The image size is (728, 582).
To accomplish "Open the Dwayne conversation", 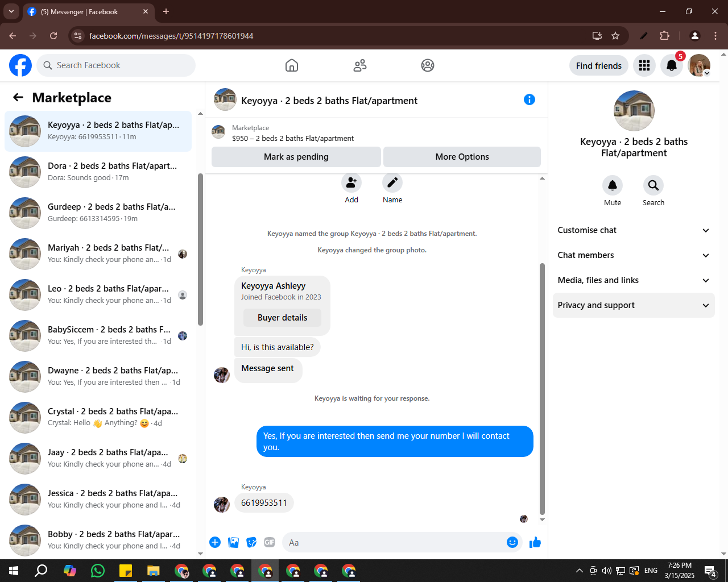I will 98,376.
